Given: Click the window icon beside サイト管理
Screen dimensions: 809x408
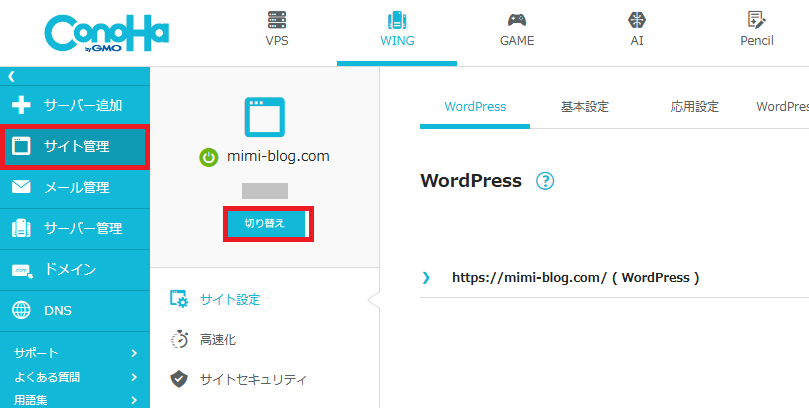Looking at the screenshot, I should click(21, 146).
